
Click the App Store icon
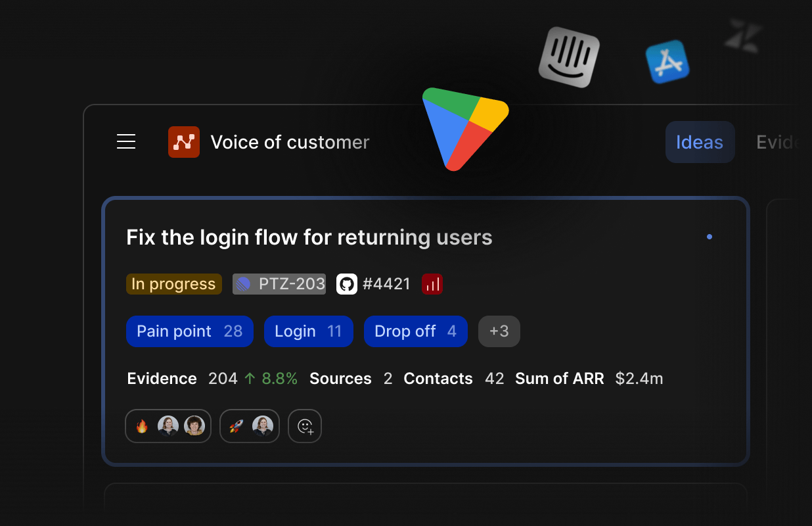(x=667, y=62)
